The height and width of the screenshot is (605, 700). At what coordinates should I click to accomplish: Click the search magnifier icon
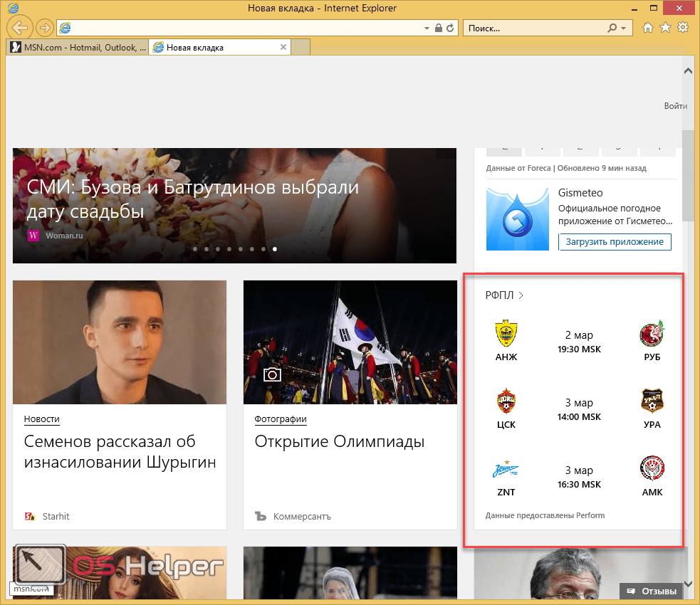pos(612,28)
